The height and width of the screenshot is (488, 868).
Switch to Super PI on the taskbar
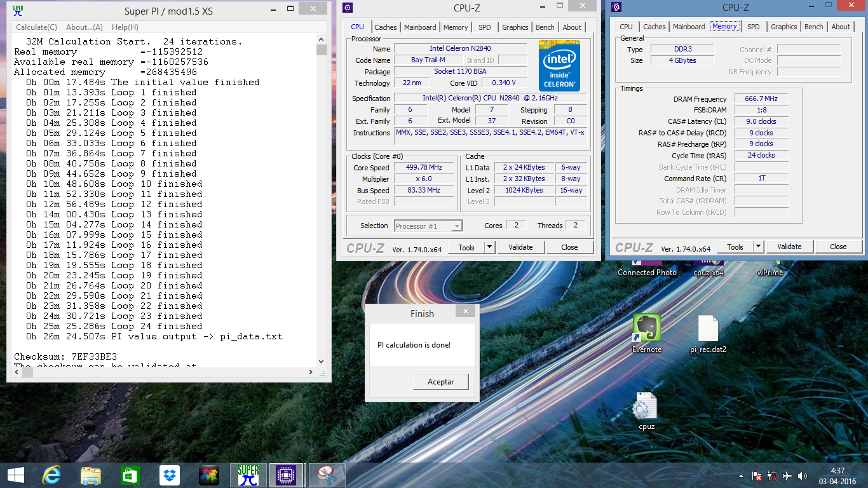coord(248,475)
